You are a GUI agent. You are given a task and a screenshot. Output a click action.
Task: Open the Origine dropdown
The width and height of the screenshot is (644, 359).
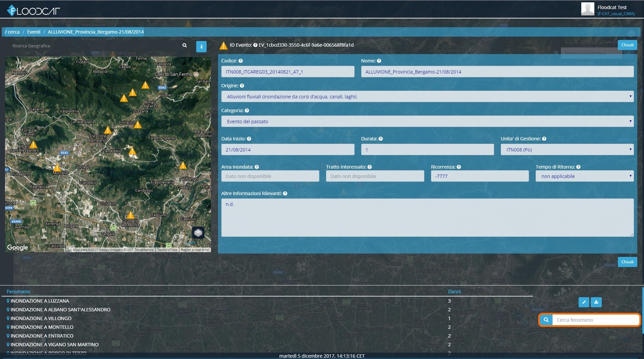pos(427,96)
